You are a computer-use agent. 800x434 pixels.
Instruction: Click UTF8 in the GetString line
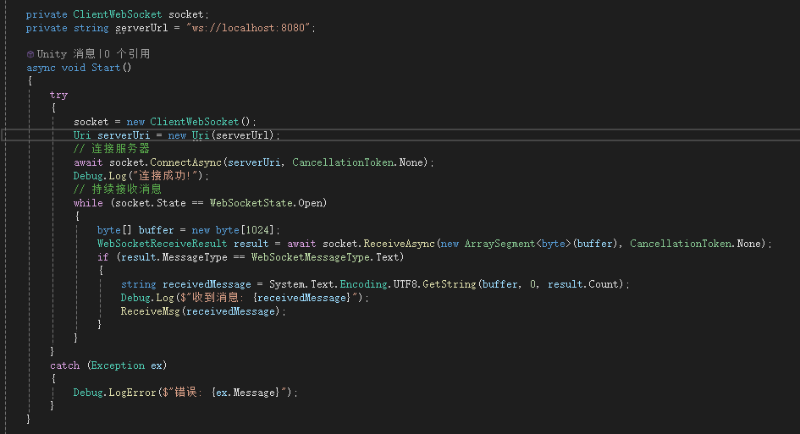click(405, 284)
